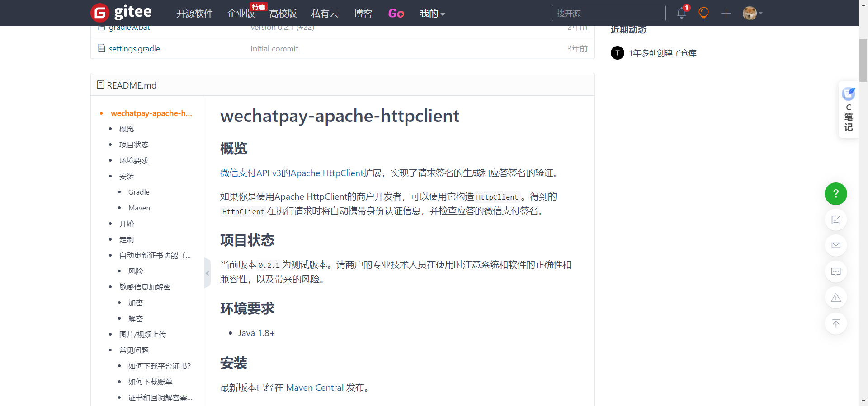Jump to 如何下载平台证书? in outline
This screenshot has width=868, height=406.
[160, 366]
